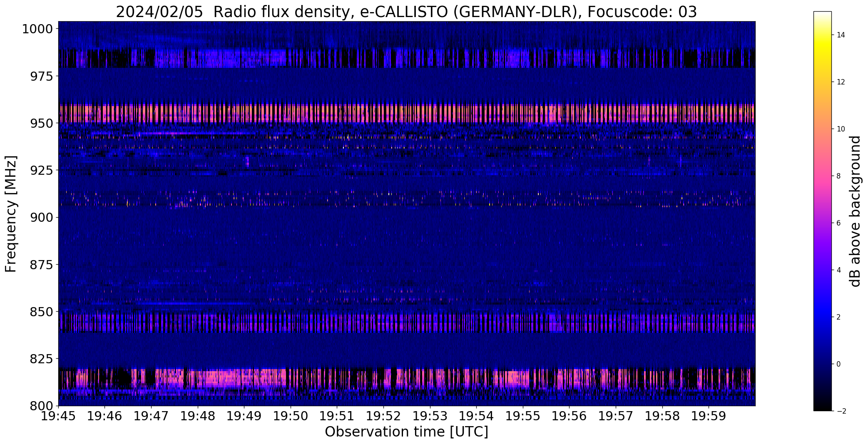Click the colorbar gradient scale

(822, 211)
